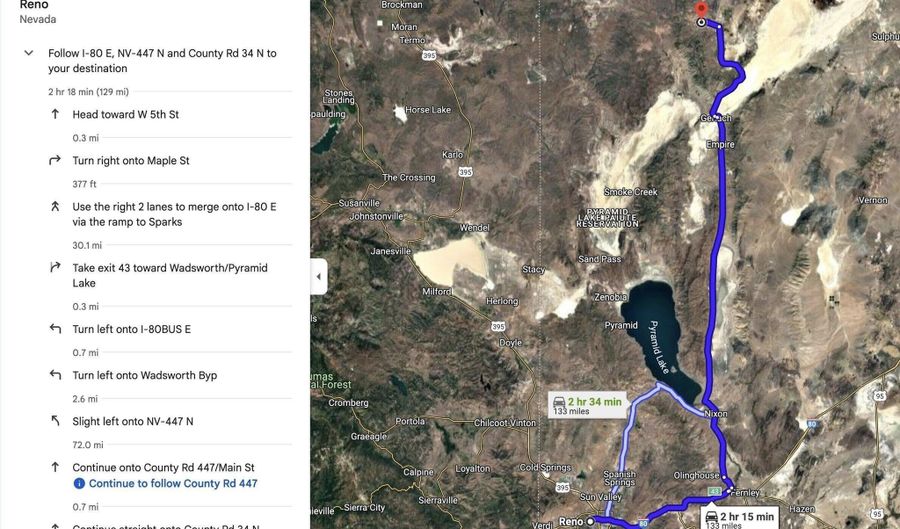Click the Olinghouse label
900x529 pixels.
696,476
